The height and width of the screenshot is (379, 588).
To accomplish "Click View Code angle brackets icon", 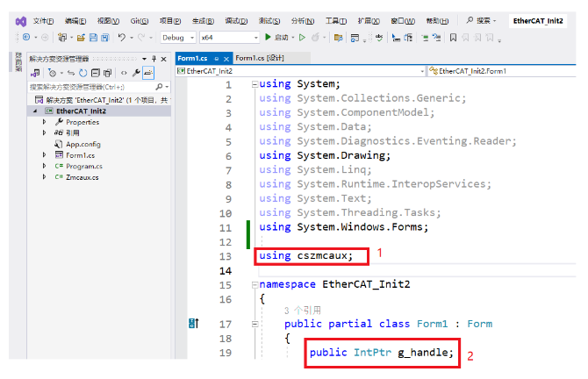I will (124, 73).
